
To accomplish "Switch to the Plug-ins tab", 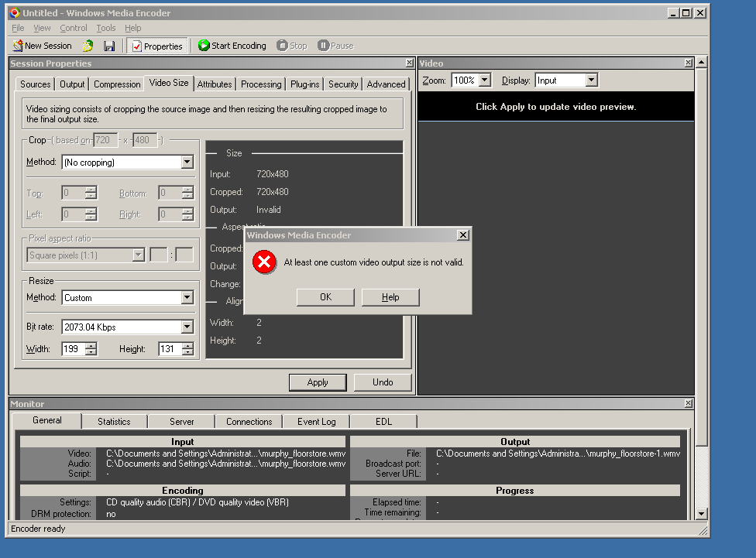I will [x=304, y=84].
